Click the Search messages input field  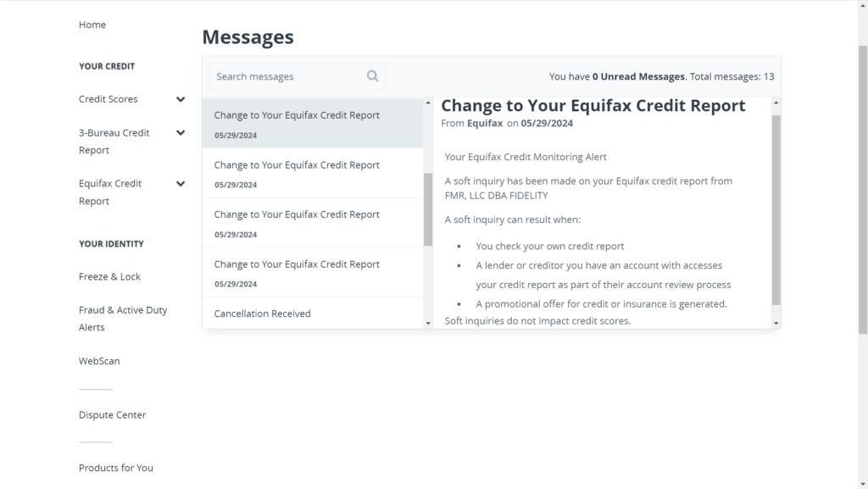[298, 76]
